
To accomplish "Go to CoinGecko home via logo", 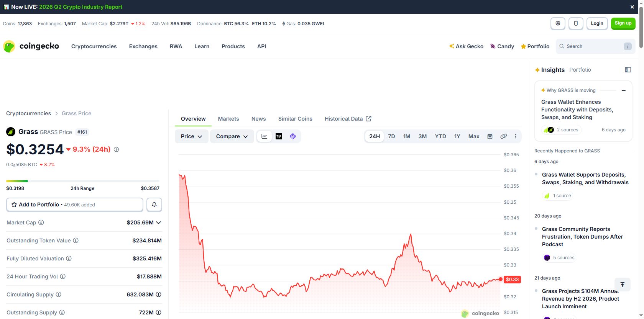I will click(x=31, y=46).
